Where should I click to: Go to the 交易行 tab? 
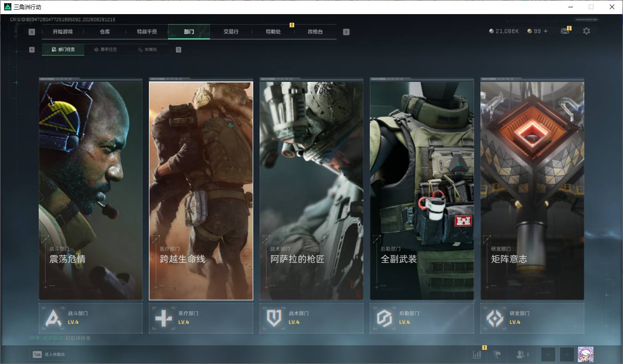tap(231, 32)
